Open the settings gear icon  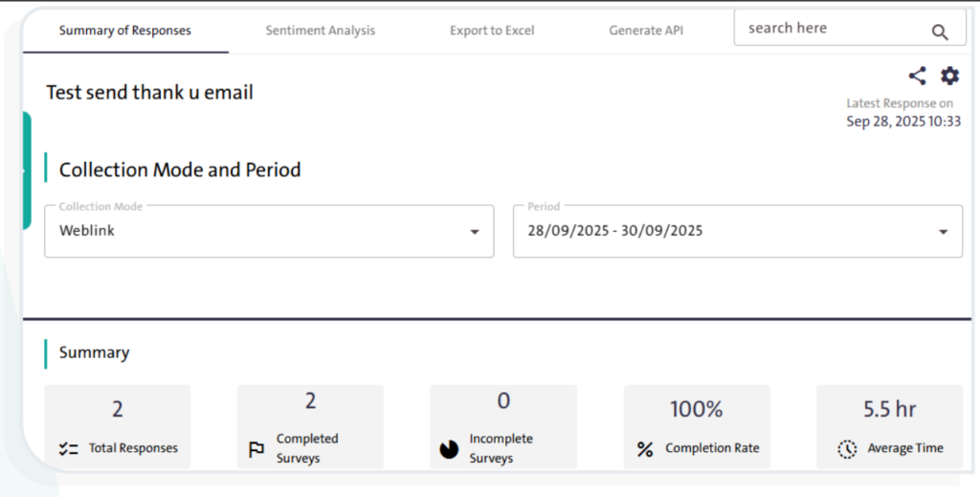(x=949, y=77)
